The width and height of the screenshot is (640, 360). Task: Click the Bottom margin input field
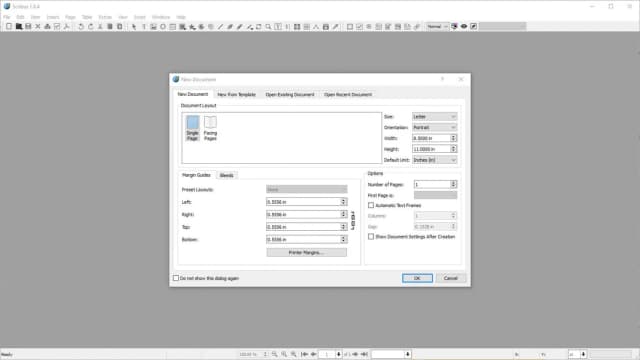point(304,240)
